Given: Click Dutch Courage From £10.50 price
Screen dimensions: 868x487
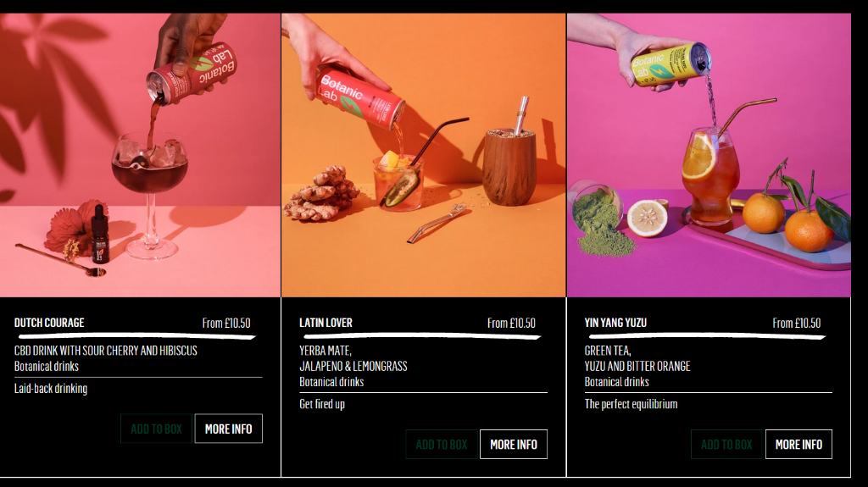Looking at the screenshot, I should click(x=226, y=324).
